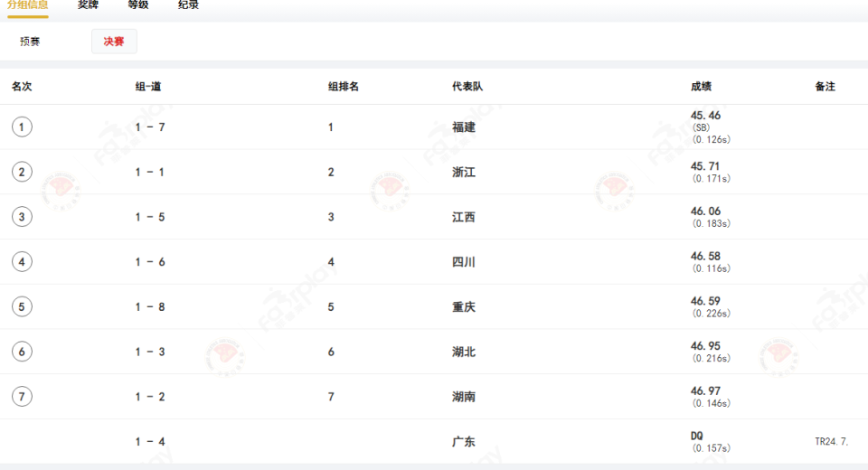Viewport: 868px width, 470px height.
Task: Click the 成绩 column header
Action: pyautogui.click(x=701, y=87)
